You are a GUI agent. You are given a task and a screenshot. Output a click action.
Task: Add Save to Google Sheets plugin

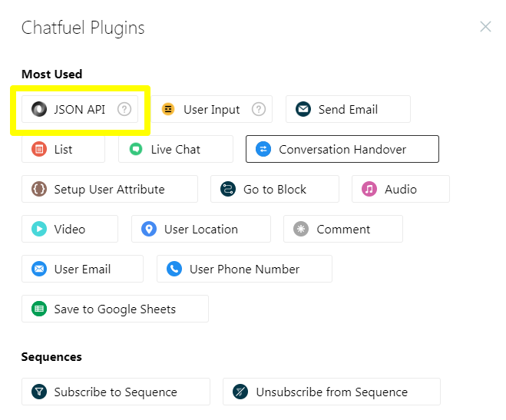click(x=114, y=309)
